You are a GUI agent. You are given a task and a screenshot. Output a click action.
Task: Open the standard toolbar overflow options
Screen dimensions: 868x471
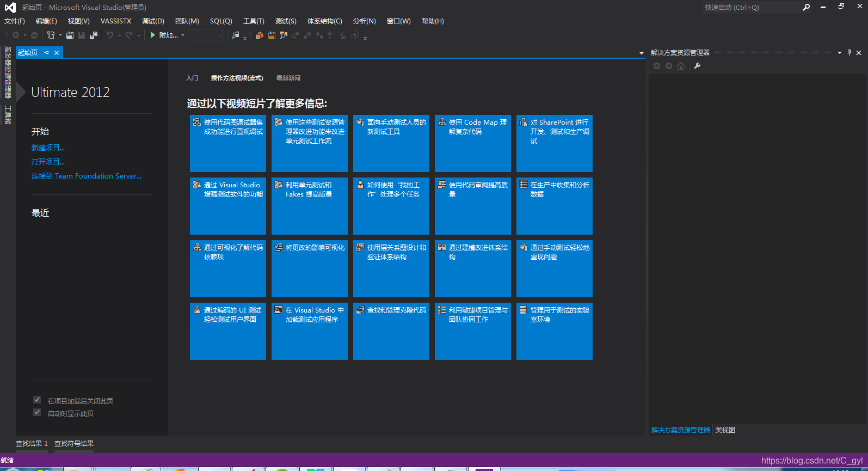[245, 38]
